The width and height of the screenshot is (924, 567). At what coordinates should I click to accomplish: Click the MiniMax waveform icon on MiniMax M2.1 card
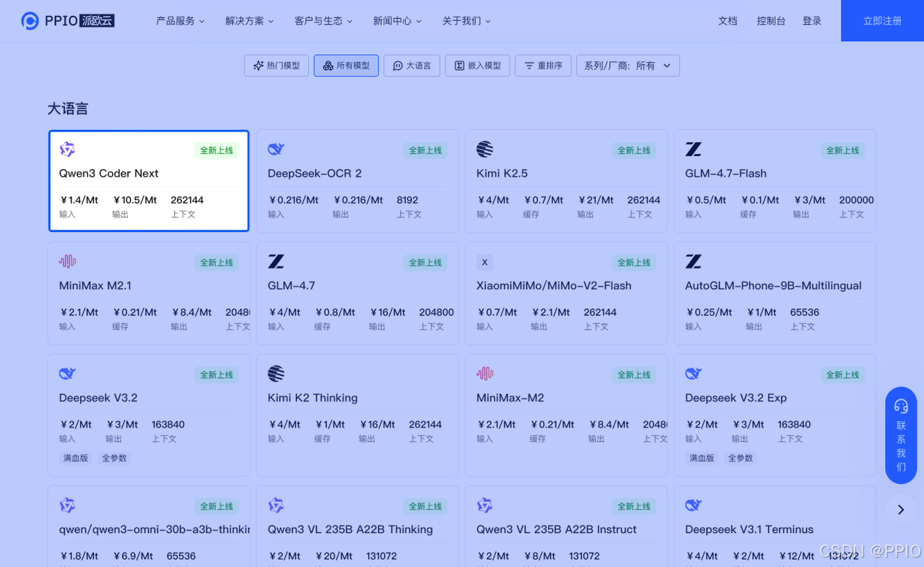pos(67,261)
